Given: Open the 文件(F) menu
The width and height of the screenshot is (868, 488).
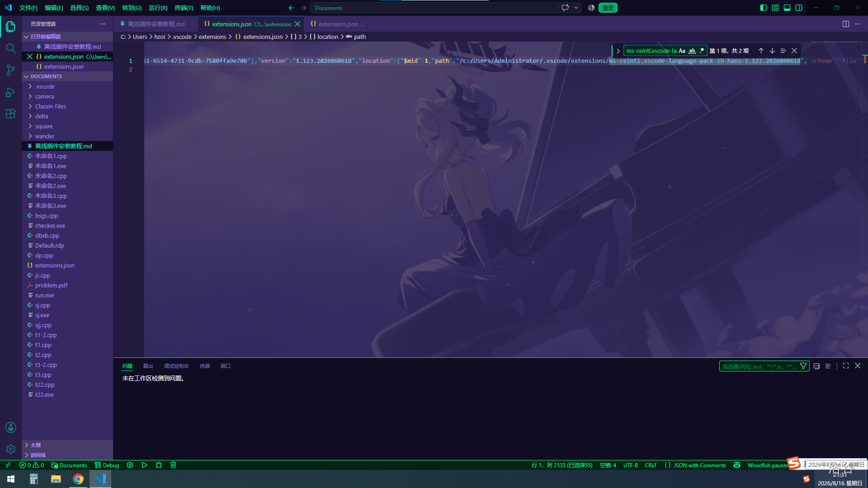Looking at the screenshot, I should click(28, 8).
